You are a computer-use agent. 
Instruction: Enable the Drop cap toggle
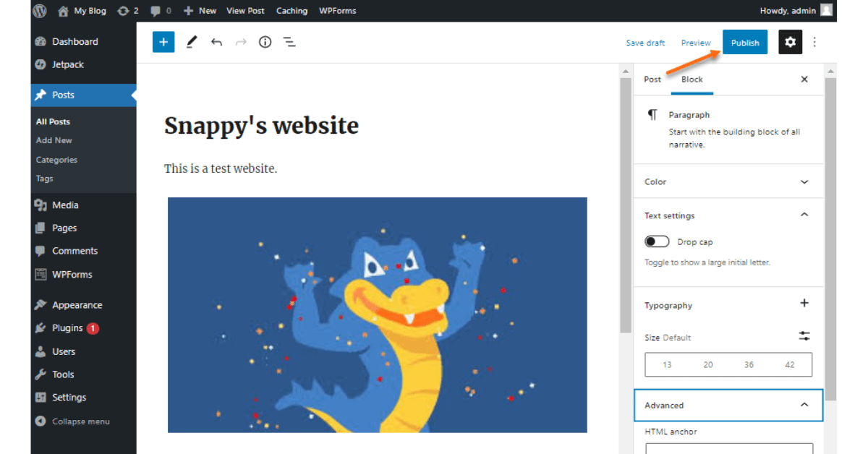tap(657, 241)
